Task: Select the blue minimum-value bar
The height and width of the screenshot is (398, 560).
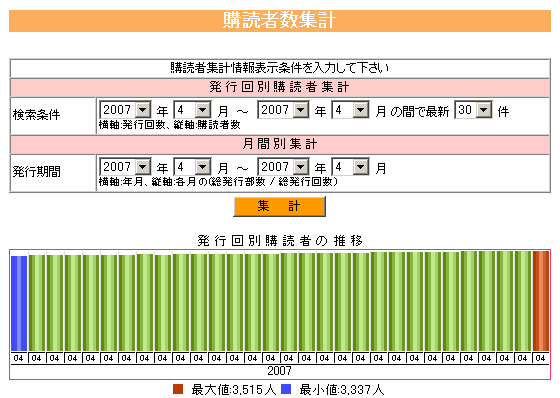Action: [x=19, y=303]
